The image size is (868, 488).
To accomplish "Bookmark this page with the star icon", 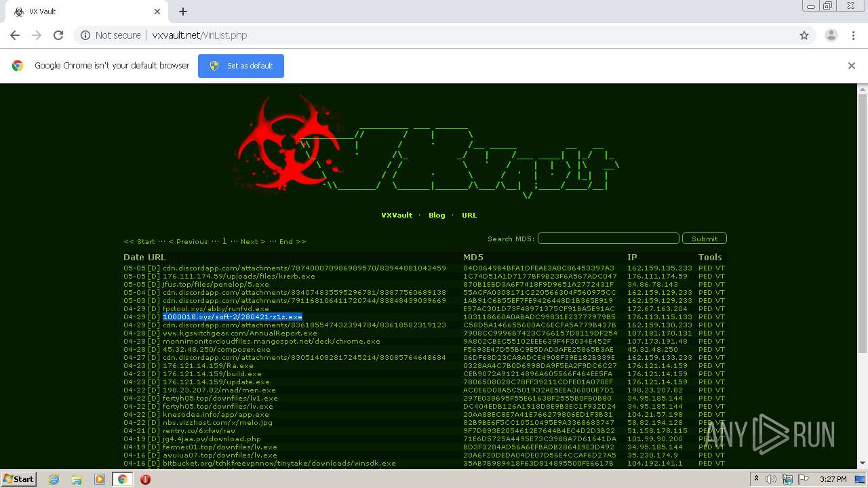I will pyautogui.click(x=804, y=35).
